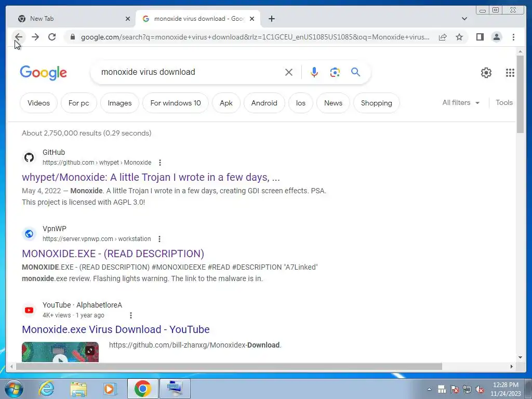
Task: View site info via the padlock icon
Action: (x=72, y=37)
